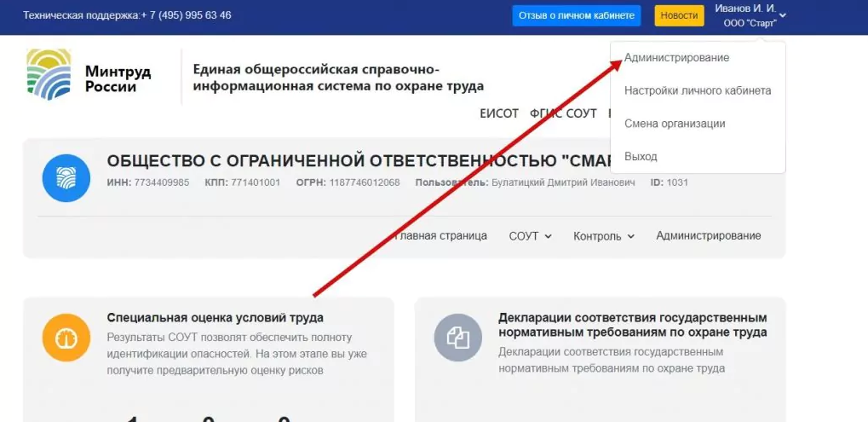Click the technical support phone number
The image size is (868, 422).
(186, 15)
